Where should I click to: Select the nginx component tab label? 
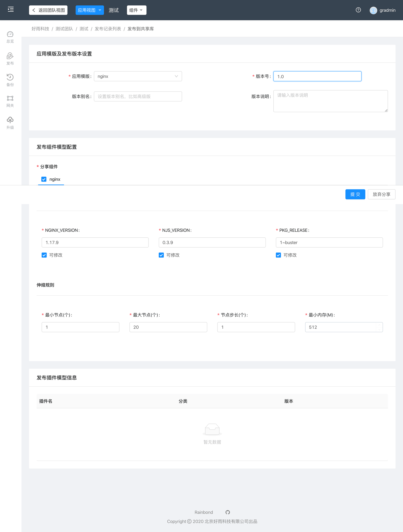55,179
